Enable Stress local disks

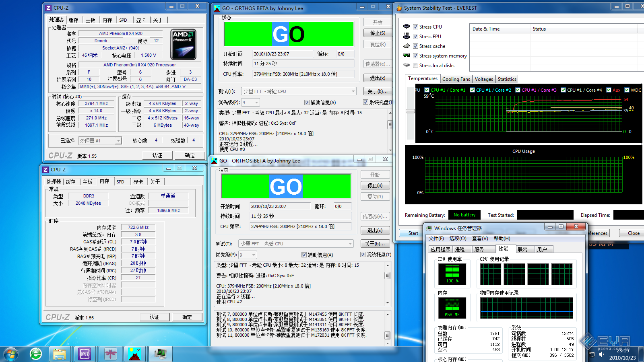[x=415, y=66]
